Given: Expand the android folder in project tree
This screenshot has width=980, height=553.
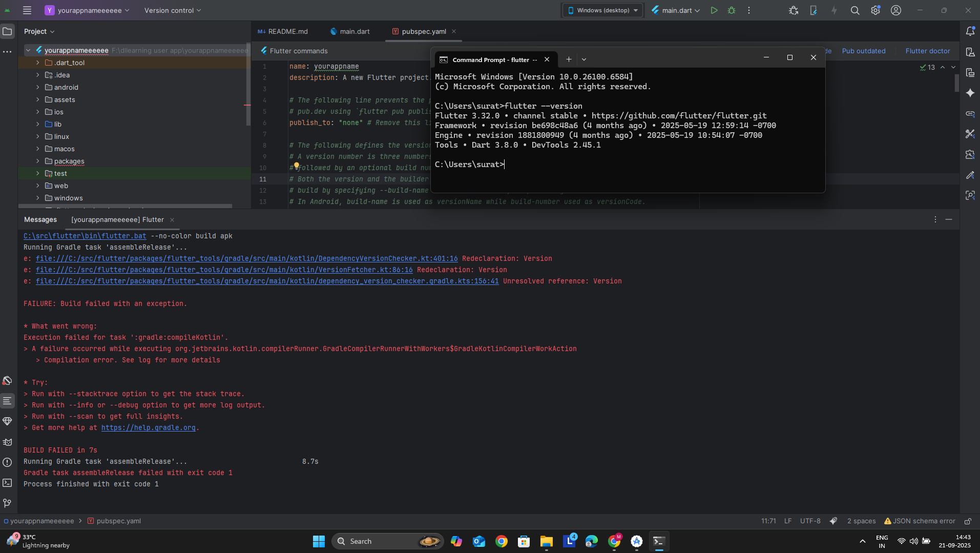Looking at the screenshot, I should coord(38,88).
